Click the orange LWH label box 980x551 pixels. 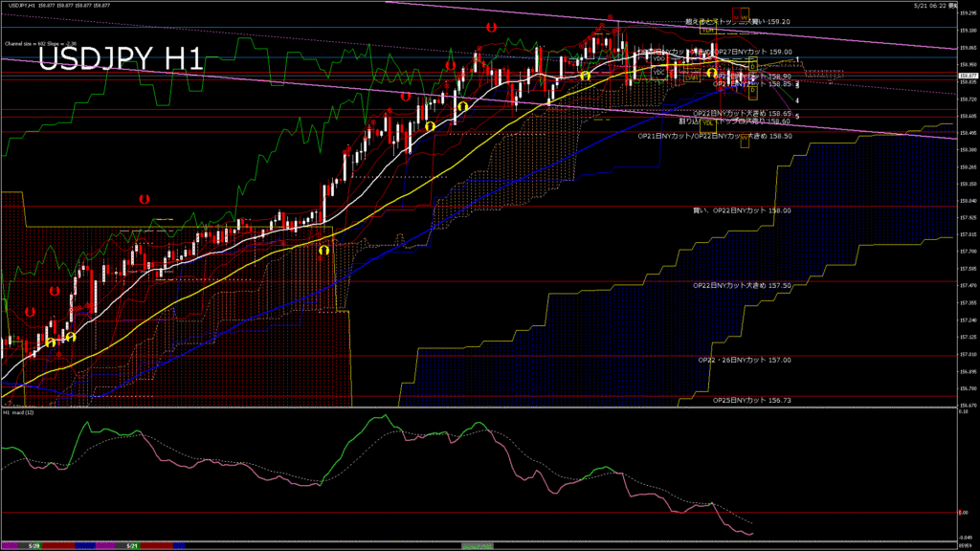692,77
